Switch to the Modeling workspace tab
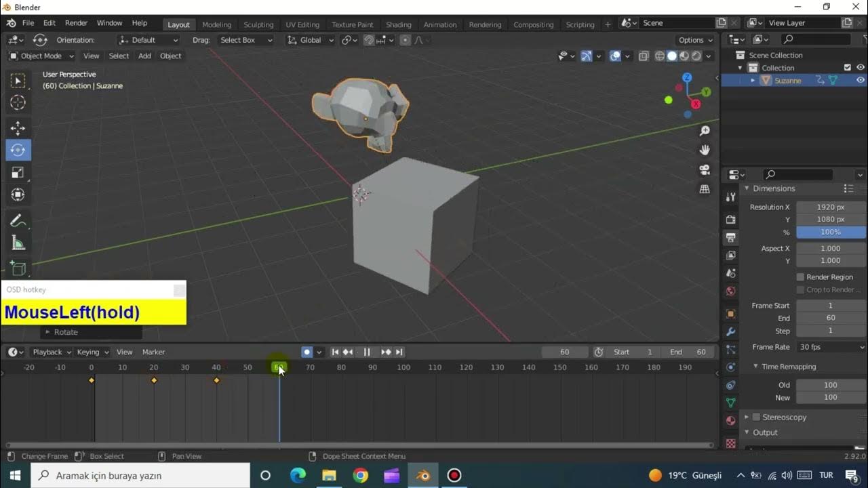The width and height of the screenshot is (868, 488). (x=216, y=24)
